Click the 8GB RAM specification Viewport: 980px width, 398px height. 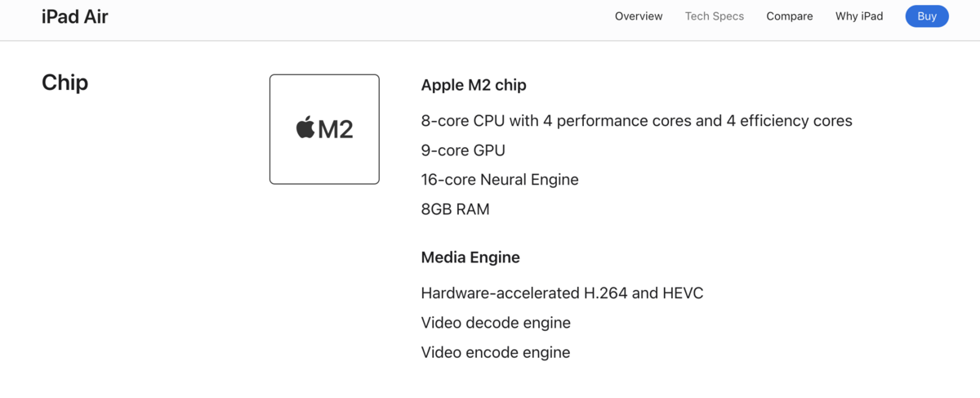(x=455, y=209)
